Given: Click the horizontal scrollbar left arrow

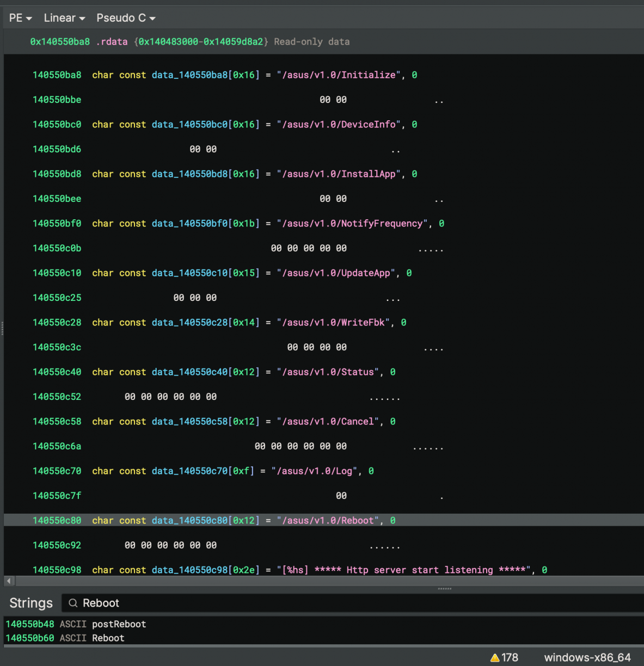Looking at the screenshot, I should (9, 581).
